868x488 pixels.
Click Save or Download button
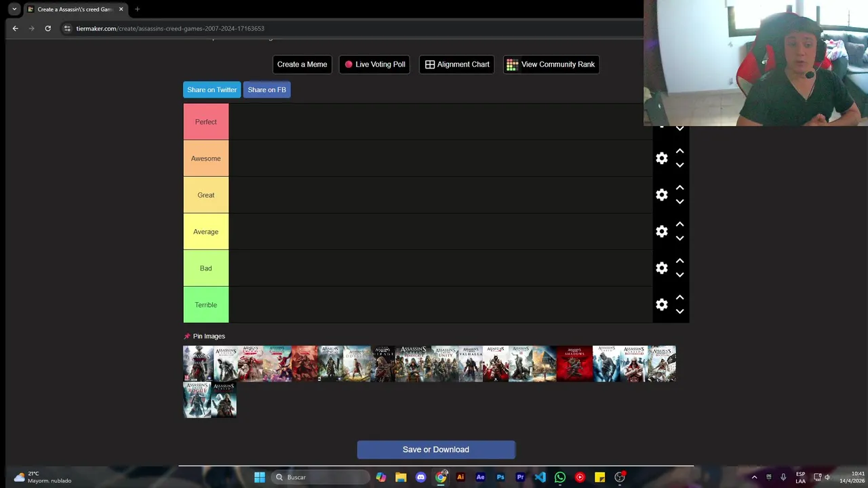pyautogui.click(x=436, y=449)
